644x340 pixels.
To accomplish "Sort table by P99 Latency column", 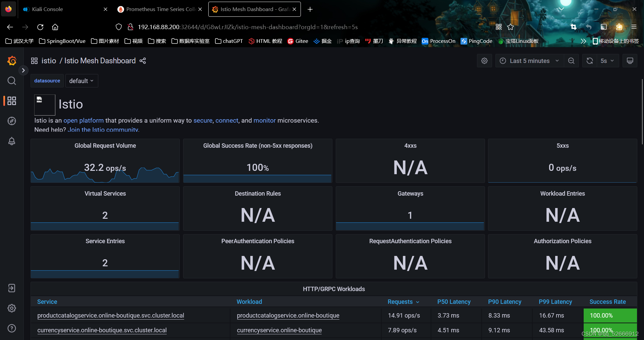I will point(555,302).
